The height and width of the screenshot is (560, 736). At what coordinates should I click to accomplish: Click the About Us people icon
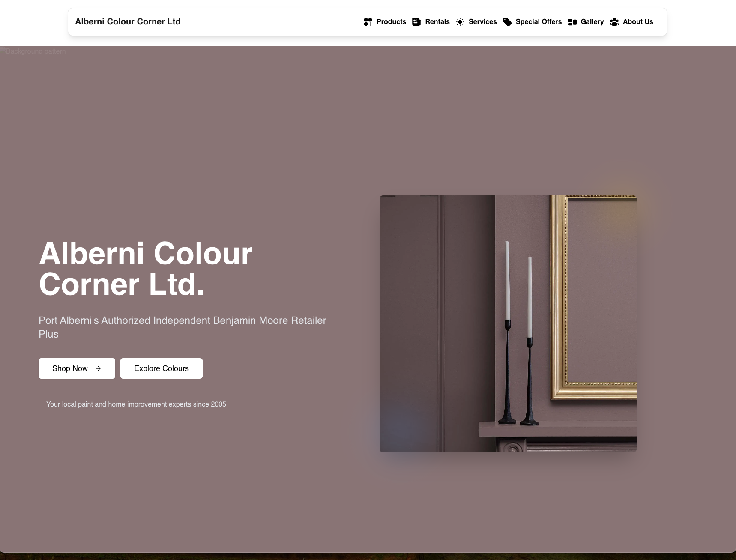[x=614, y=22]
